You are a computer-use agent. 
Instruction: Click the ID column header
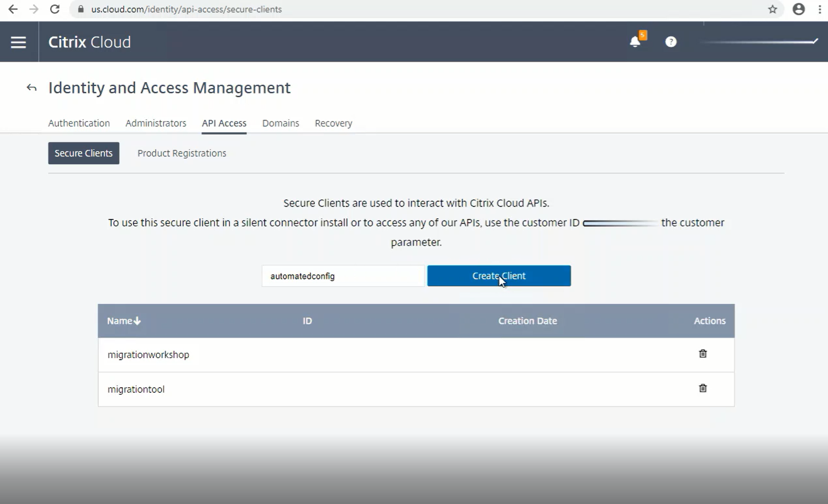click(308, 321)
